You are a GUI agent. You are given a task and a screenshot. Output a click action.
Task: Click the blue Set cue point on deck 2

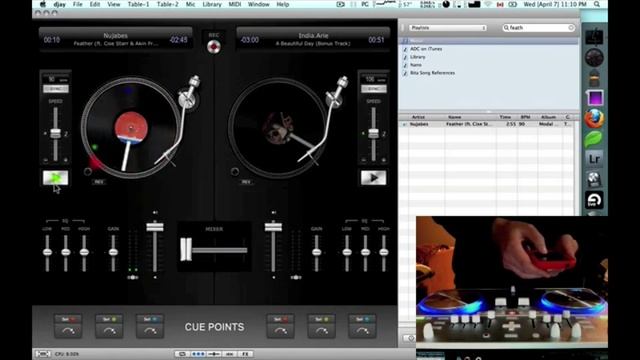(362, 319)
